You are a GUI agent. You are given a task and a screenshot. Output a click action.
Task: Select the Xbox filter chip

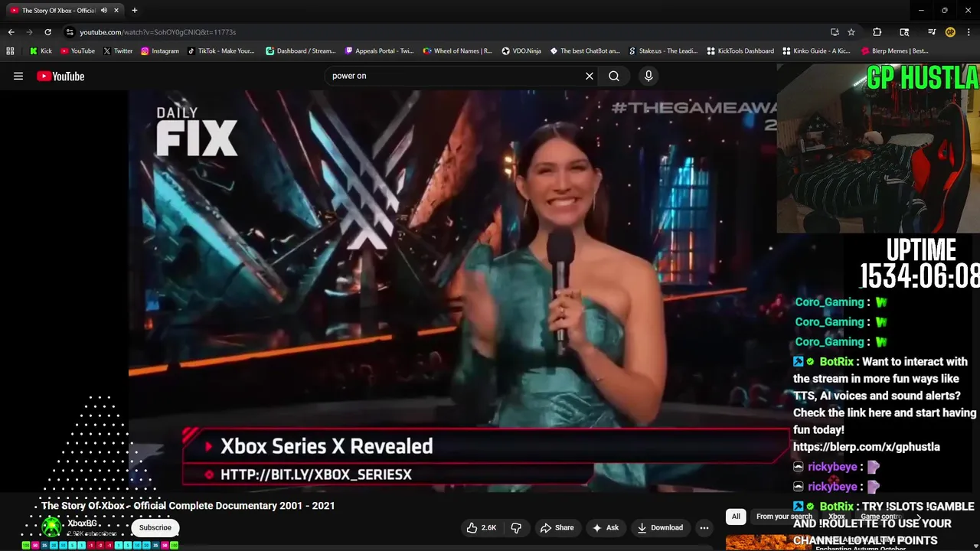pos(836,517)
